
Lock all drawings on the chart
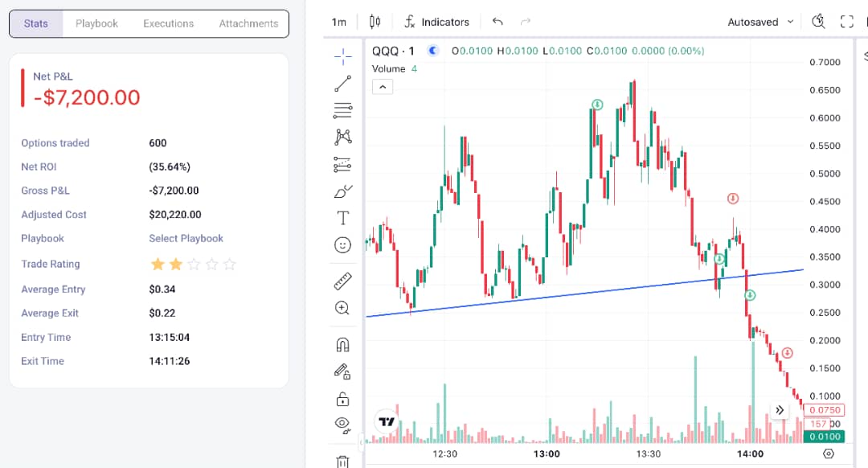coord(342,399)
